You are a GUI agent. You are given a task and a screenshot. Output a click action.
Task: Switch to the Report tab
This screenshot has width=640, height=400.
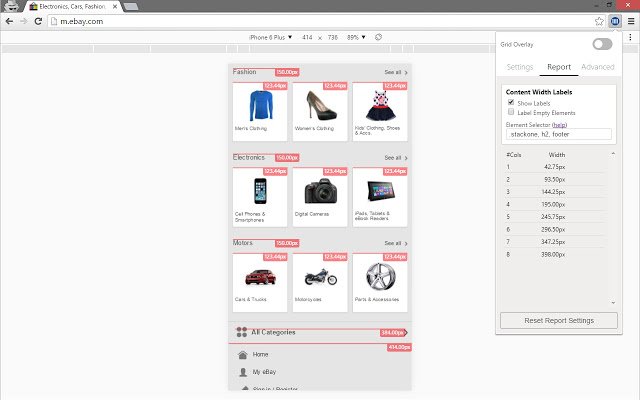click(x=559, y=67)
